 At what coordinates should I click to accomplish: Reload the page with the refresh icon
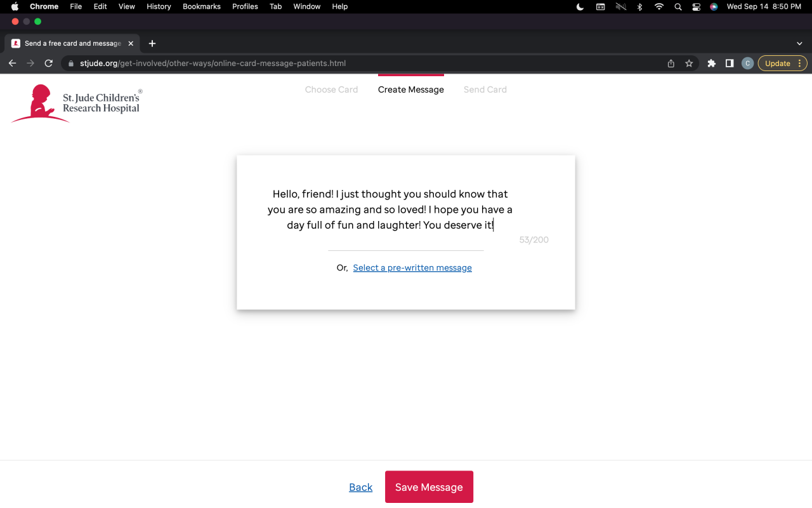point(48,63)
